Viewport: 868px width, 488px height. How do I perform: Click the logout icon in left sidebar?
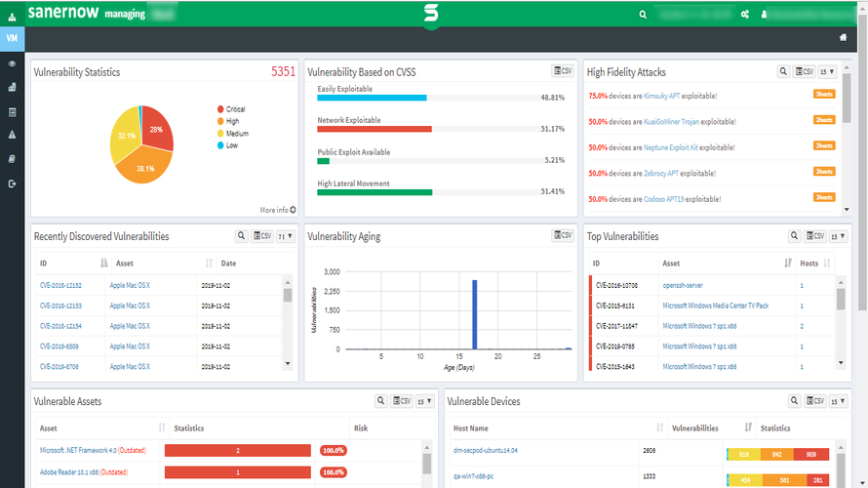point(12,183)
